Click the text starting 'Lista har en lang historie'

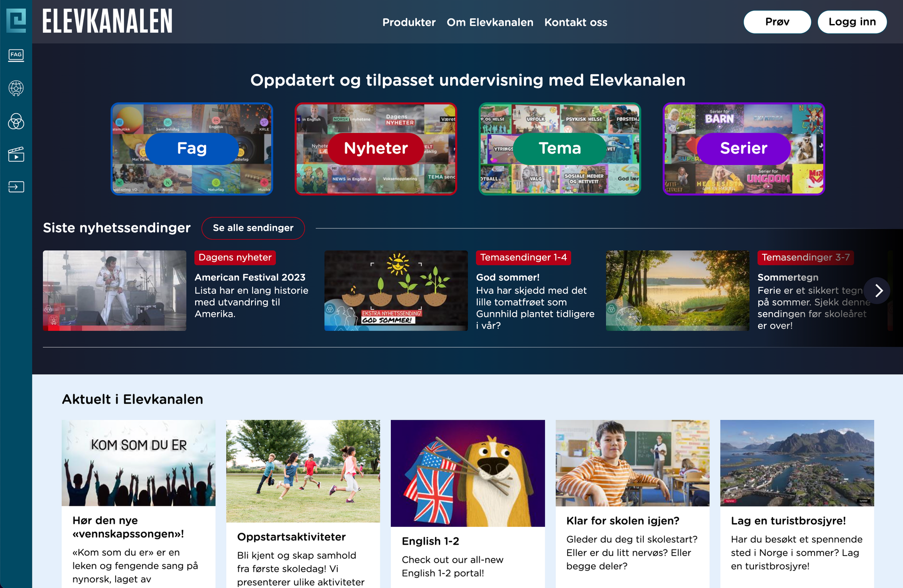[x=252, y=302]
